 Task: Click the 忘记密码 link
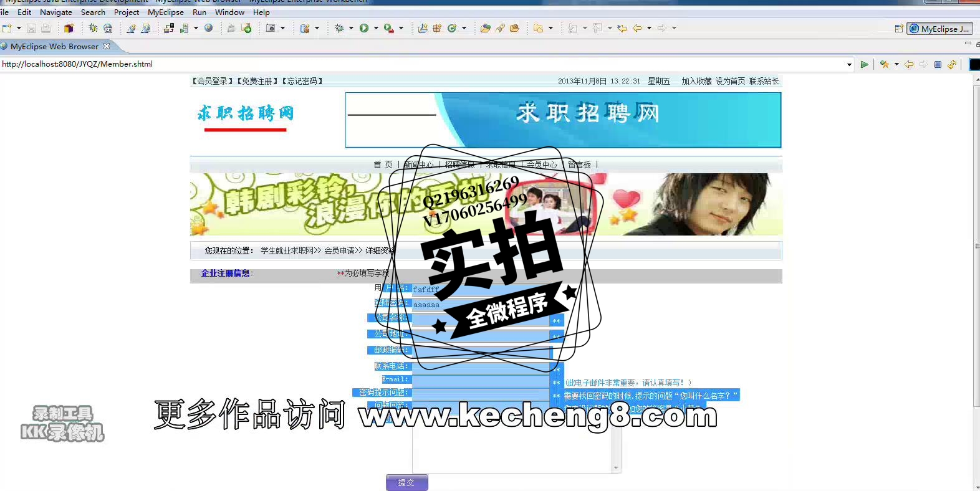302,81
